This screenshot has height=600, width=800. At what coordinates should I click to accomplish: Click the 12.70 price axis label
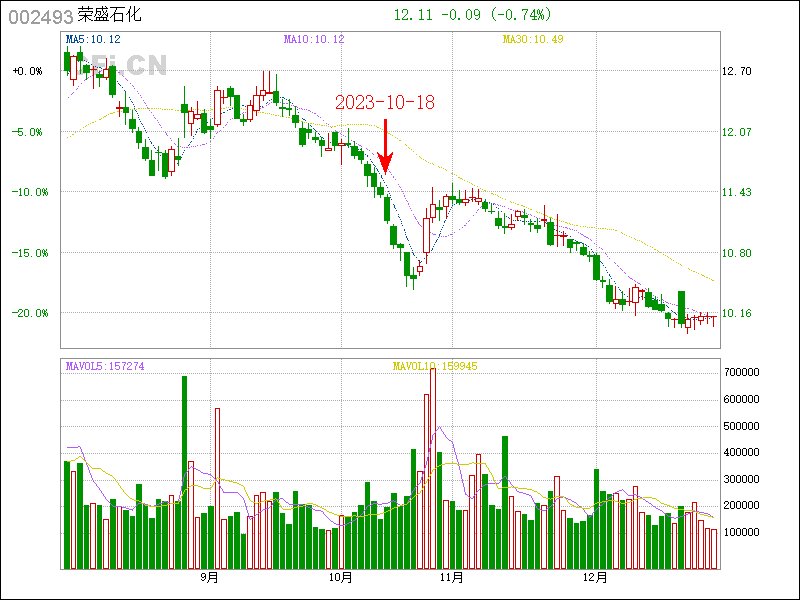coord(736,71)
